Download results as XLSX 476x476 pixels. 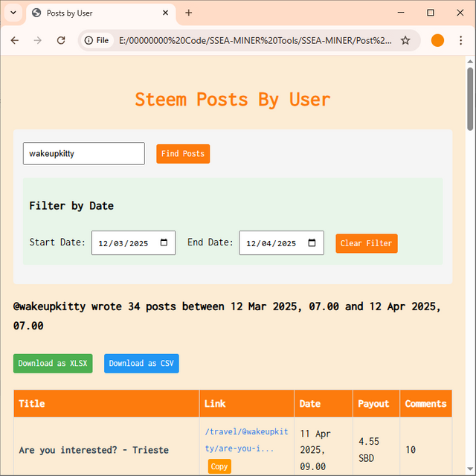tap(53, 364)
